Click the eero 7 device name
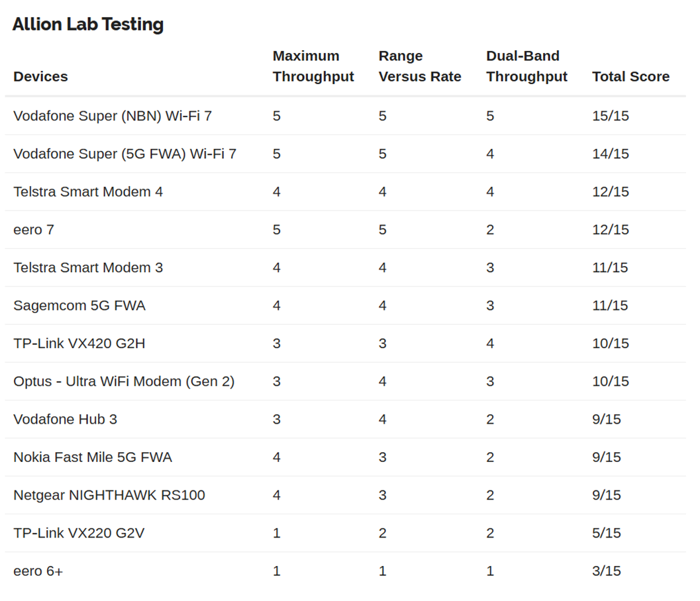This screenshot has width=700, height=601. [x=34, y=230]
